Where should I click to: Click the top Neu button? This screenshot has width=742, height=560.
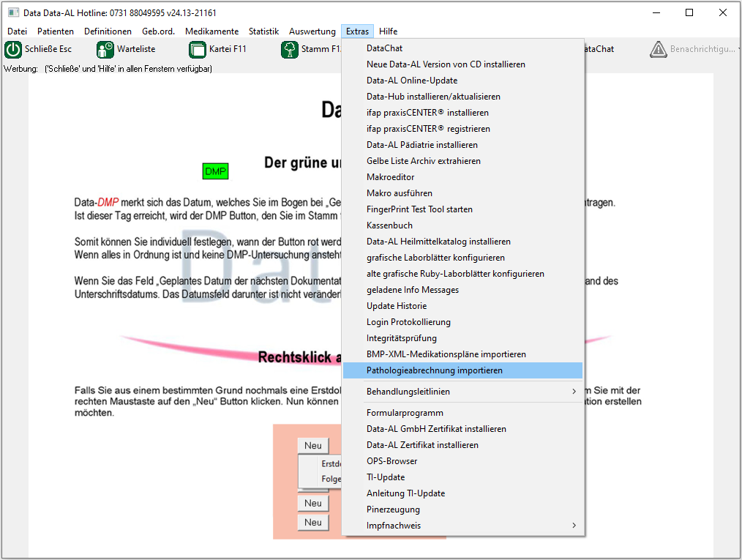click(313, 446)
